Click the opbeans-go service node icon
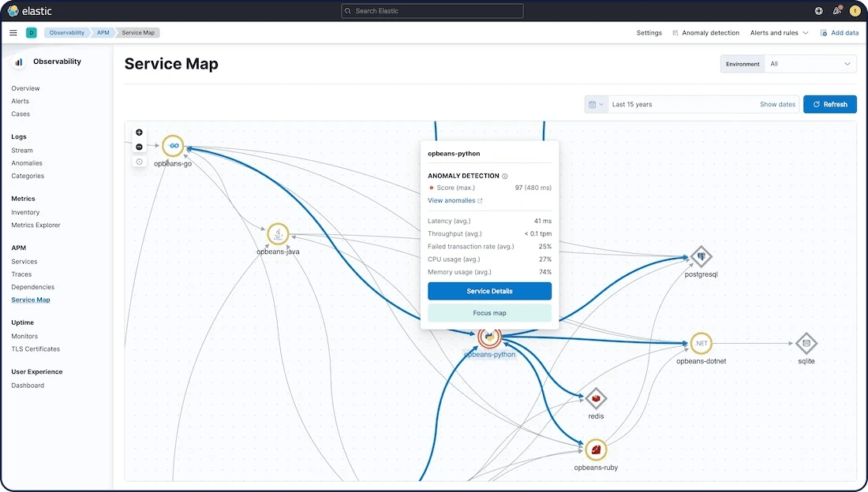The image size is (868, 492). 173,146
